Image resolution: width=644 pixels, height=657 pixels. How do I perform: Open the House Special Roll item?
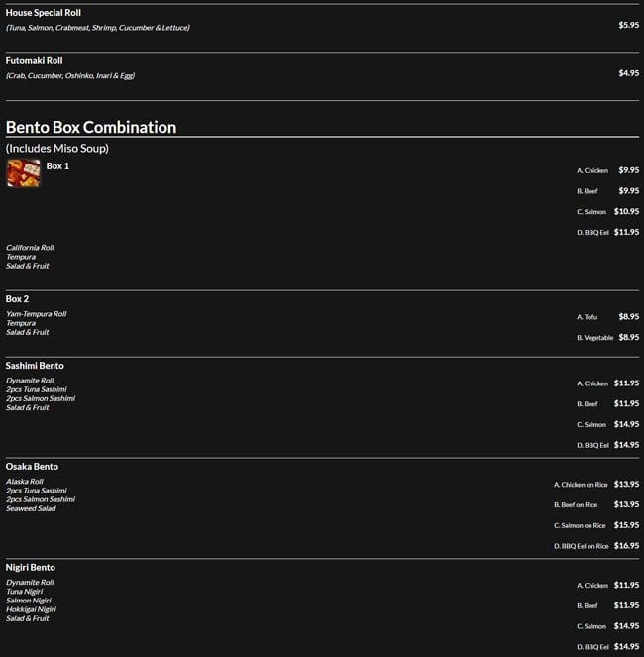[44, 13]
